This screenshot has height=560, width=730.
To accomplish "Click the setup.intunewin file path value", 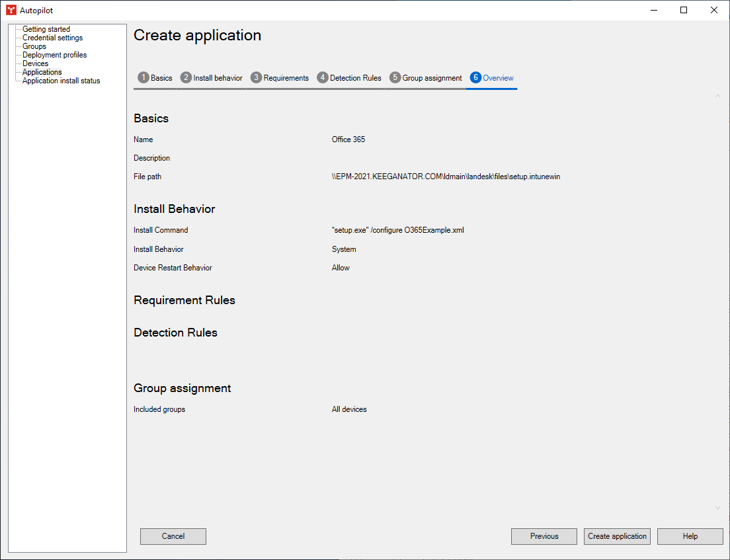I will point(446,177).
